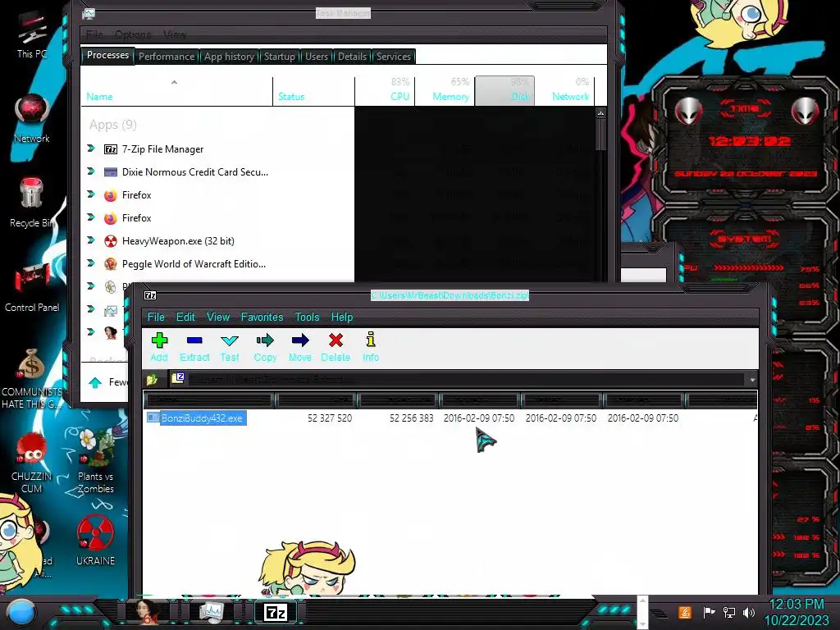Click the Copy toolbar icon in 7-Zip
Screen dimensions: 840x630
click(x=265, y=347)
